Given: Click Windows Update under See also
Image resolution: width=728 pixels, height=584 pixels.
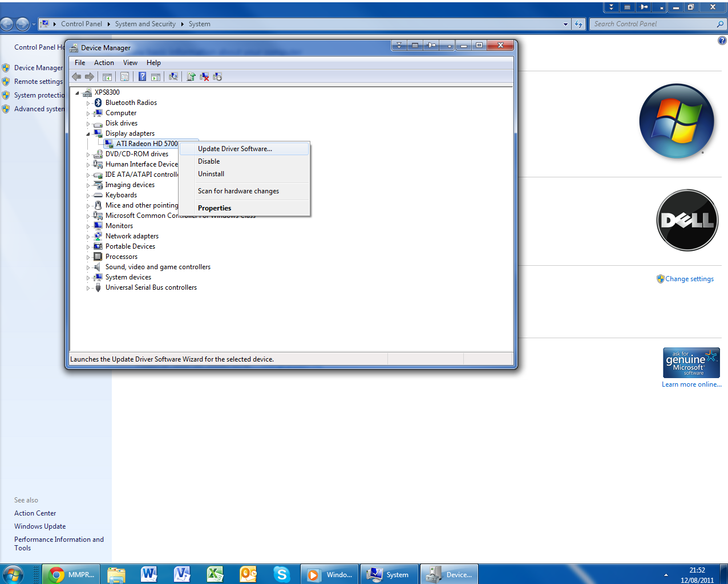Looking at the screenshot, I should click(x=40, y=526).
